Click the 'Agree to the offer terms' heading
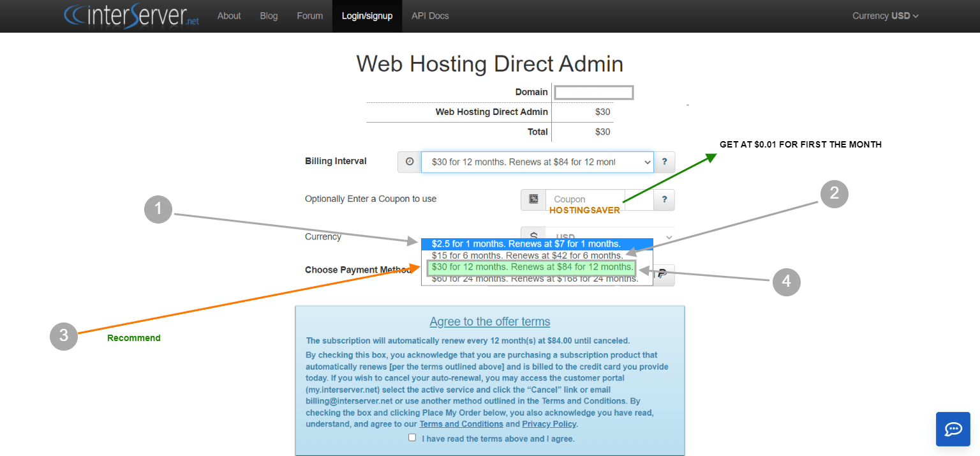Viewport: 980px width, 456px height. pyautogui.click(x=490, y=321)
